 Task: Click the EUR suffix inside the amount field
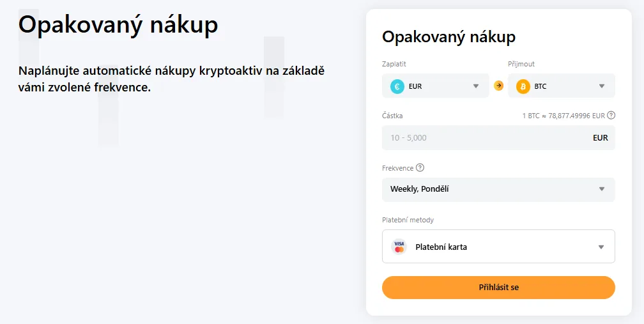tap(600, 138)
